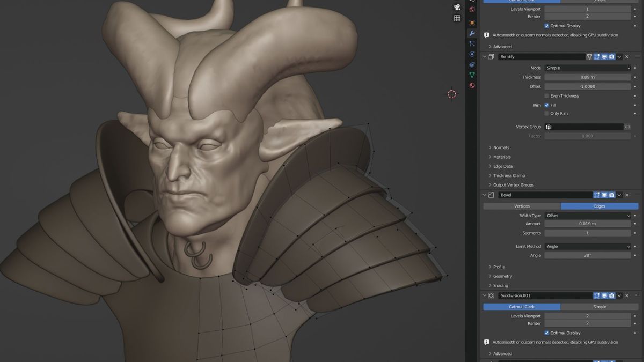Select Simple in Subdivision.001 subdivision type

599,306
